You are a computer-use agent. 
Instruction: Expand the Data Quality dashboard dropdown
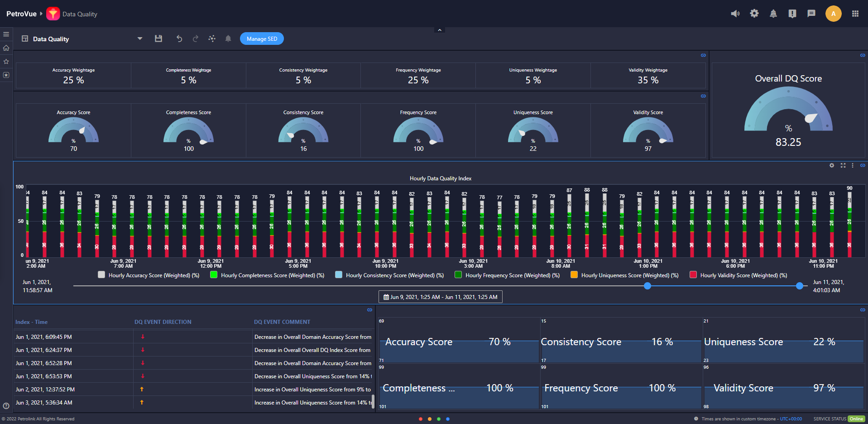140,39
